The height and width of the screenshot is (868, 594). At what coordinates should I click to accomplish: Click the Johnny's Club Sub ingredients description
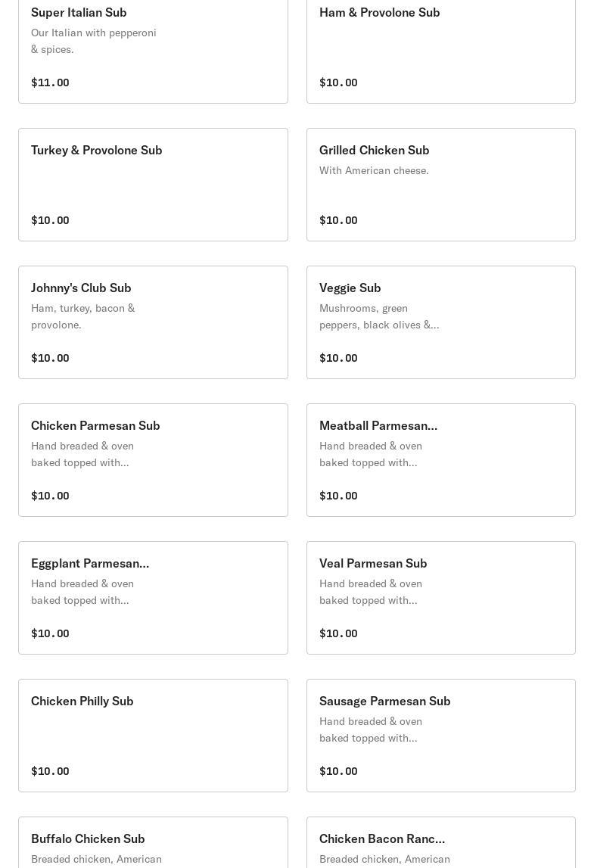click(x=82, y=316)
